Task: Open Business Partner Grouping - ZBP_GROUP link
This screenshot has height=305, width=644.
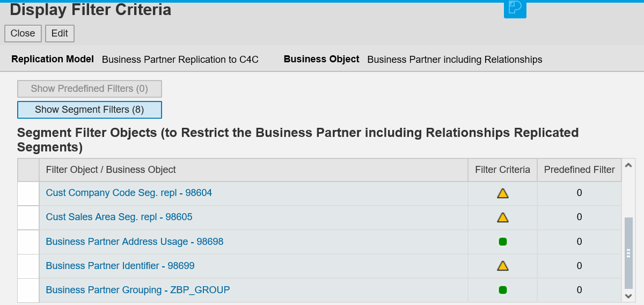Action: point(138,290)
